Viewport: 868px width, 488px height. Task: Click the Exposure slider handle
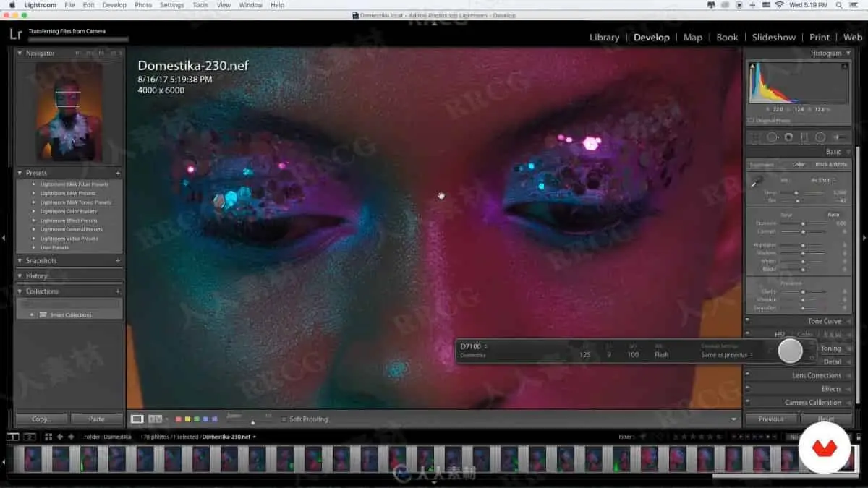point(803,223)
